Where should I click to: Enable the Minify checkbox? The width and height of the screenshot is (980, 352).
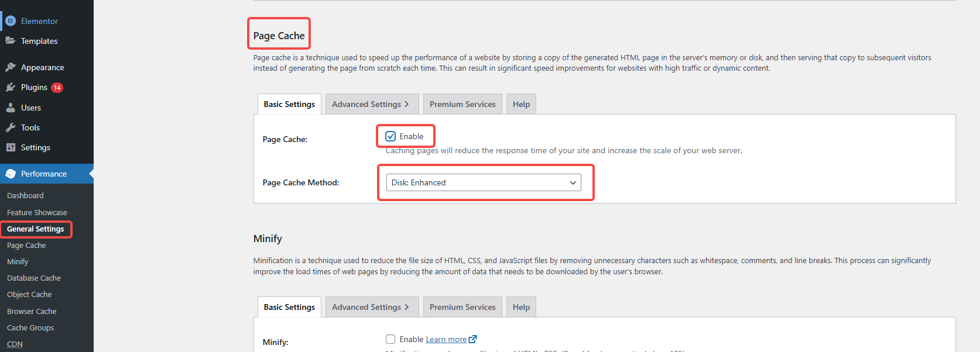pos(390,339)
